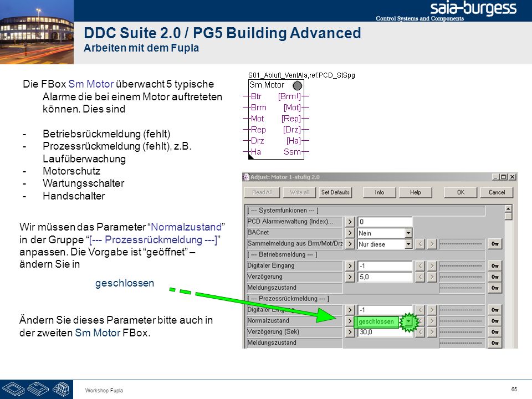The height and width of the screenshot is (399, 532).
Task: Click the [Ha] output on Sm Motor FBox
Action: point(294,140)
